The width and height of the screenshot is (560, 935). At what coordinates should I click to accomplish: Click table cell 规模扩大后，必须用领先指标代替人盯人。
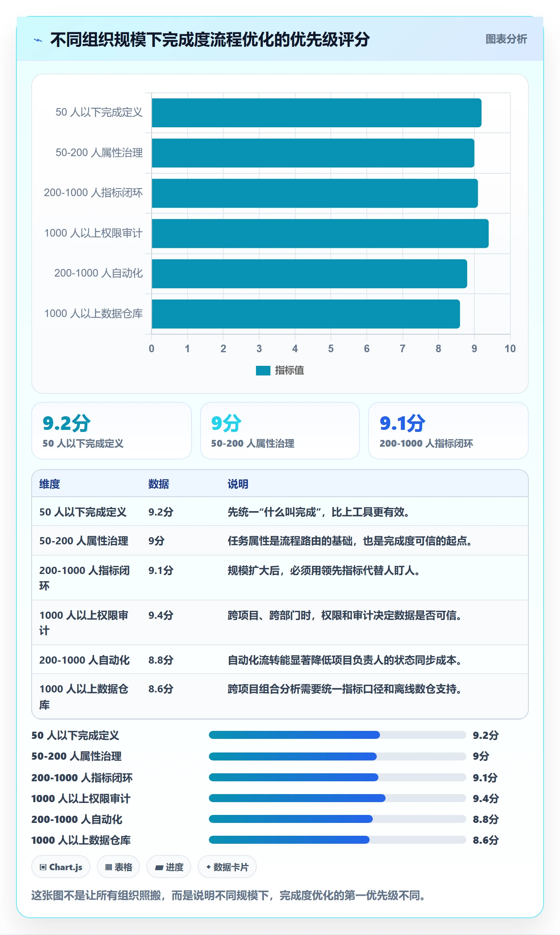pyautogui.click(x=324, y=570)
